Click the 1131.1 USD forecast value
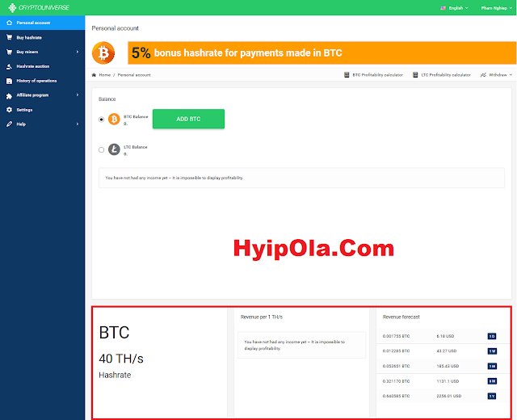 click(448, 381)
